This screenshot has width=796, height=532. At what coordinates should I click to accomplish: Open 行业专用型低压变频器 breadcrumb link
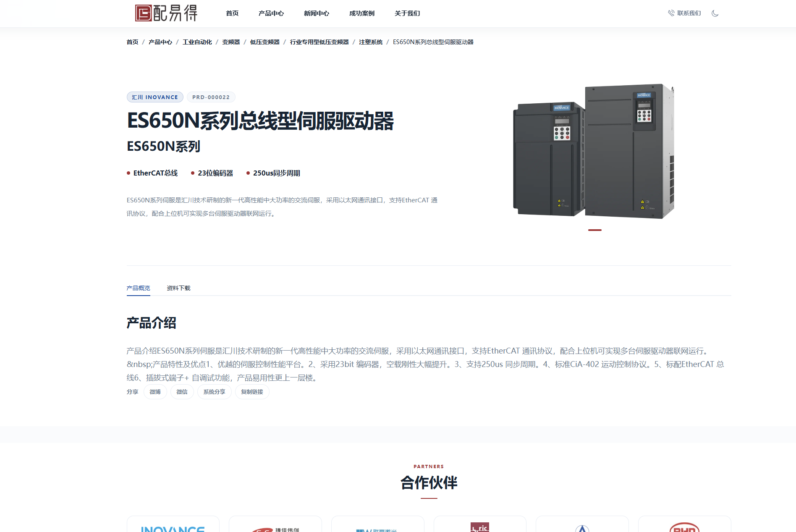pyautogui.click(x=319, y=42)
